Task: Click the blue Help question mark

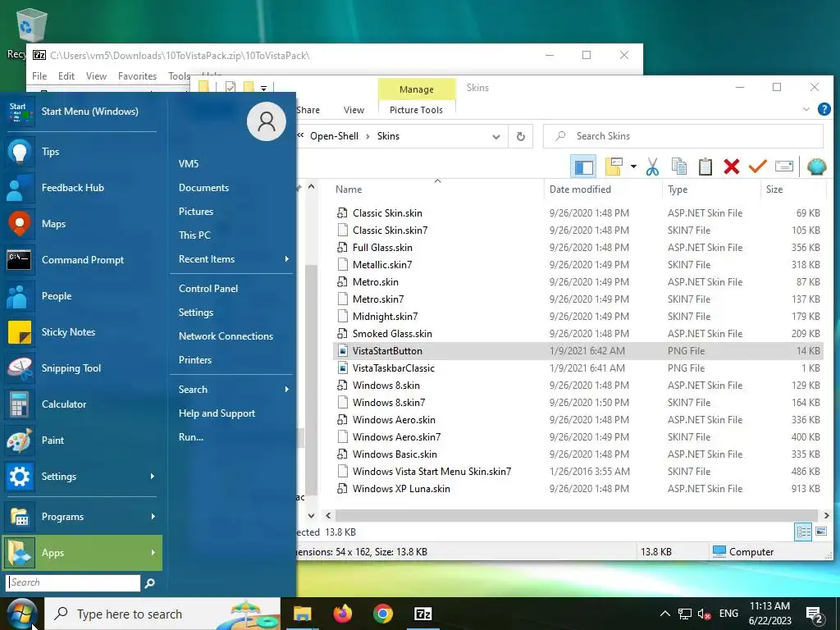Action: [x=824, y=109]
